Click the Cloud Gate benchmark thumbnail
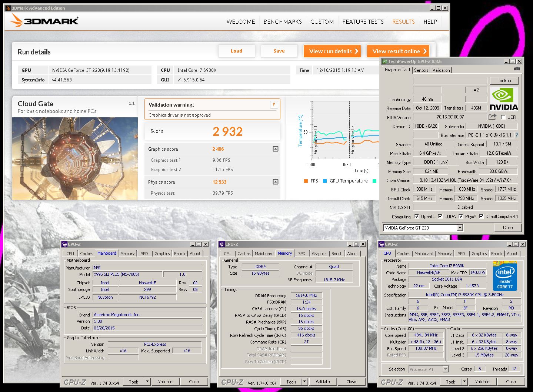 pyautogui.click(x=75, y=159)
